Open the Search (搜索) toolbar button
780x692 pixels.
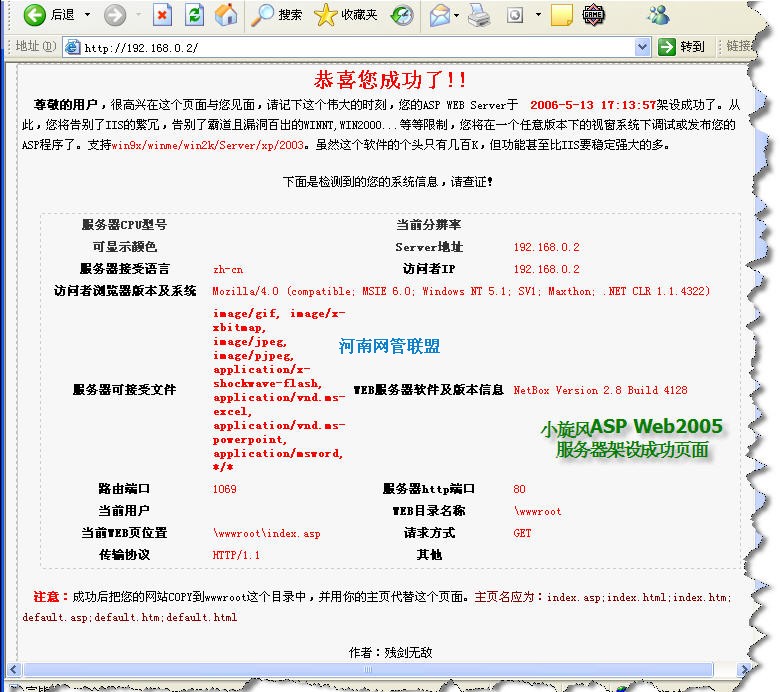[277, 15]
